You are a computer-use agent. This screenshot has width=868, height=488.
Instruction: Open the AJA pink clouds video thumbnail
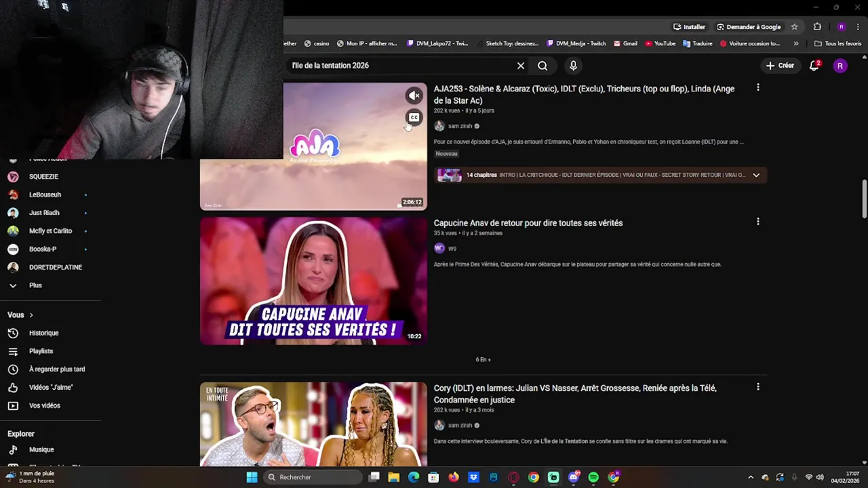[x=313, y=146]
